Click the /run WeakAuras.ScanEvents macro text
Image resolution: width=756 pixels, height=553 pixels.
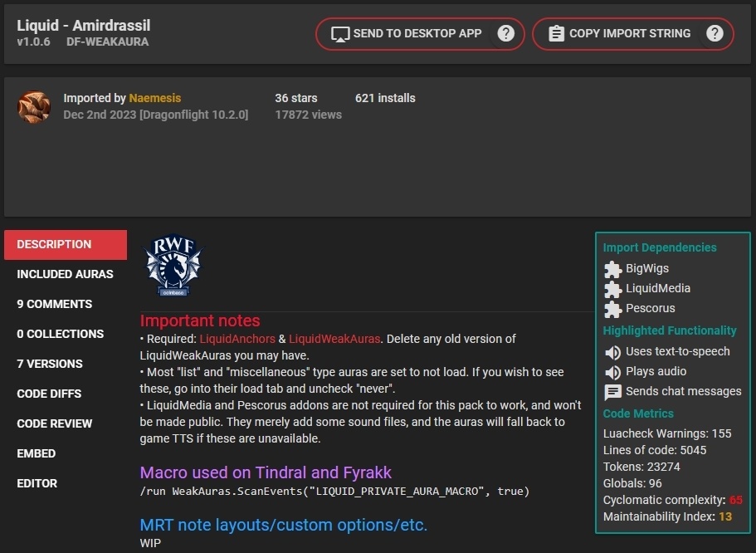(334, 492)
